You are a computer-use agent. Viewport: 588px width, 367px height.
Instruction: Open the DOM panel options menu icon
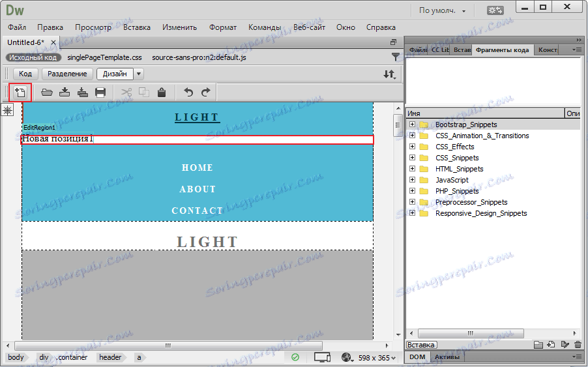(x=577, y=357)
